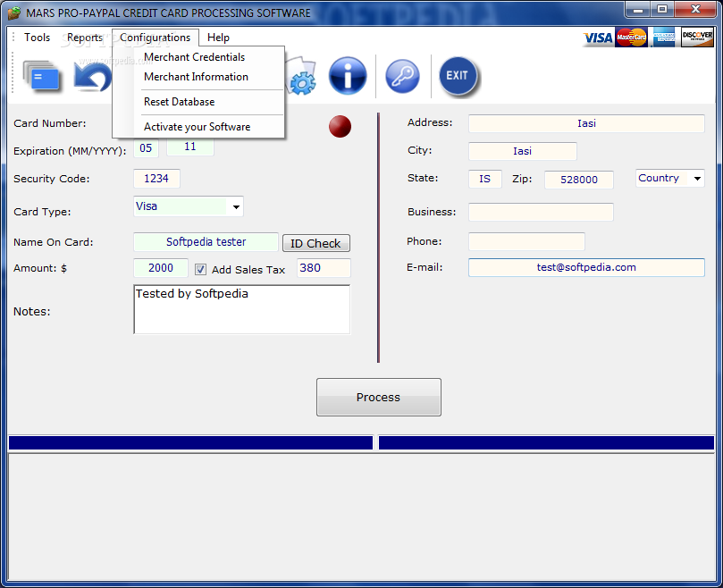The width and height of the screenshot is (723, 588).
Task: Open the Reports menu
Action: pyautogui.click(x=85, y=38)
